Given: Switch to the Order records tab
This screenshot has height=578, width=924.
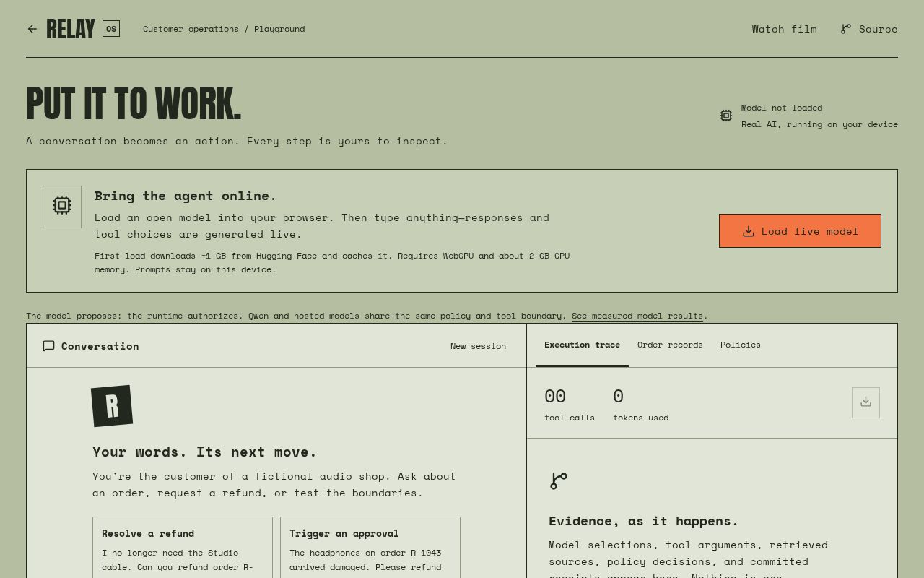Looking at the screenshot, I should 670,345.
